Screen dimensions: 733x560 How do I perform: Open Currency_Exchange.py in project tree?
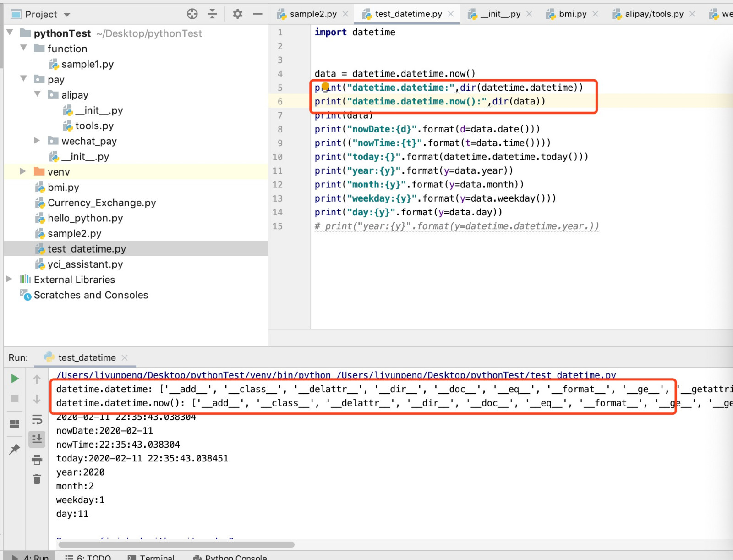[x=102, y=203]
